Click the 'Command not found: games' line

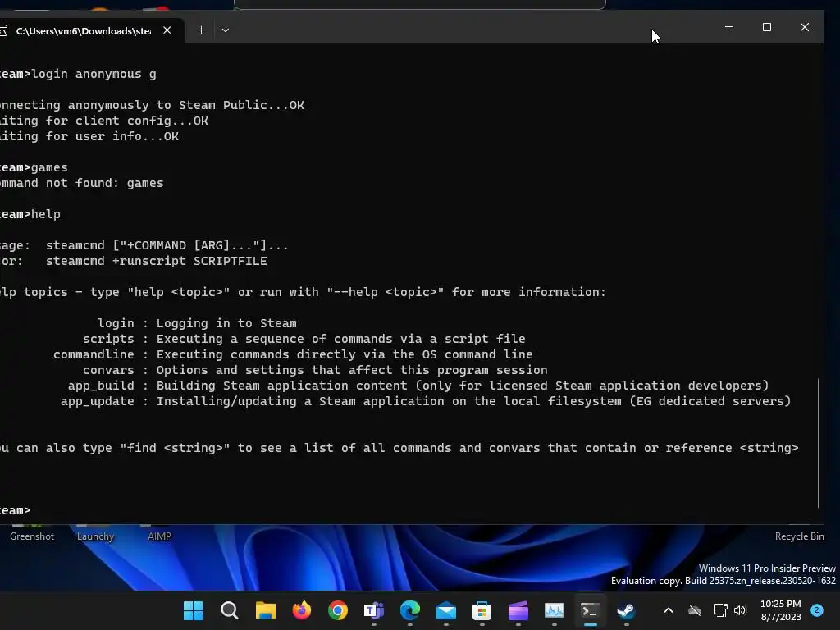(x=81, y=183)
